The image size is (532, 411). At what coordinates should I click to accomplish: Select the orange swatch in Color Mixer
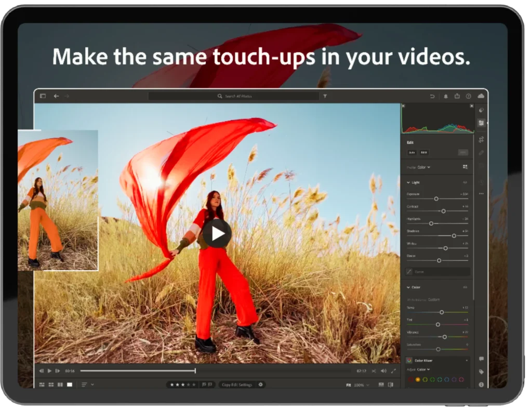(x=418, y=379)
